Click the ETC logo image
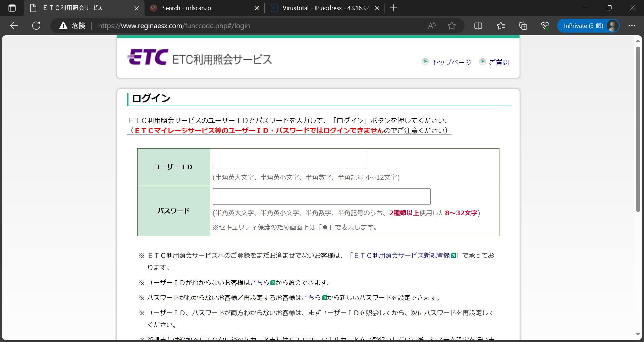Viewport: 644px width, 342px height. pos(147,57)
